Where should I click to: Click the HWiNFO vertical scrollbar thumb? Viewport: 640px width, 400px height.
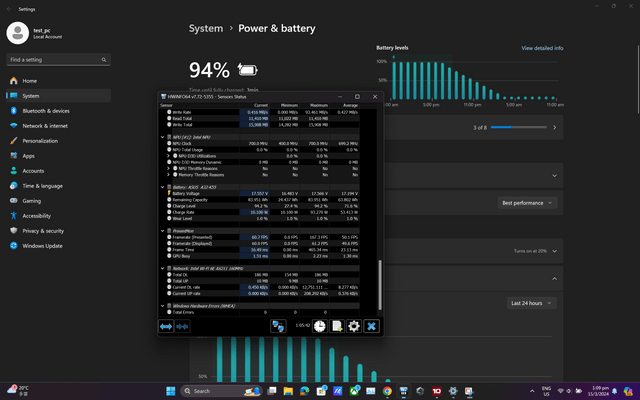[380, 285]
